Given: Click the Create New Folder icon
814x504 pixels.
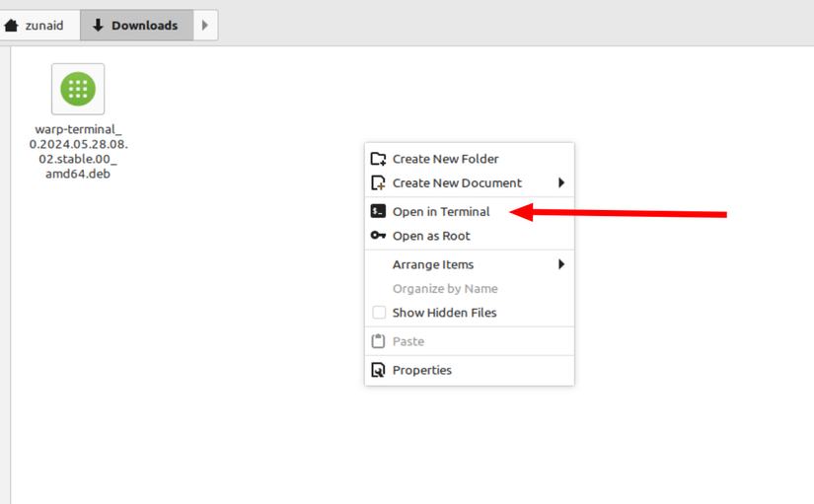Looking at the screenshot, I should click(x=378, y=159).
